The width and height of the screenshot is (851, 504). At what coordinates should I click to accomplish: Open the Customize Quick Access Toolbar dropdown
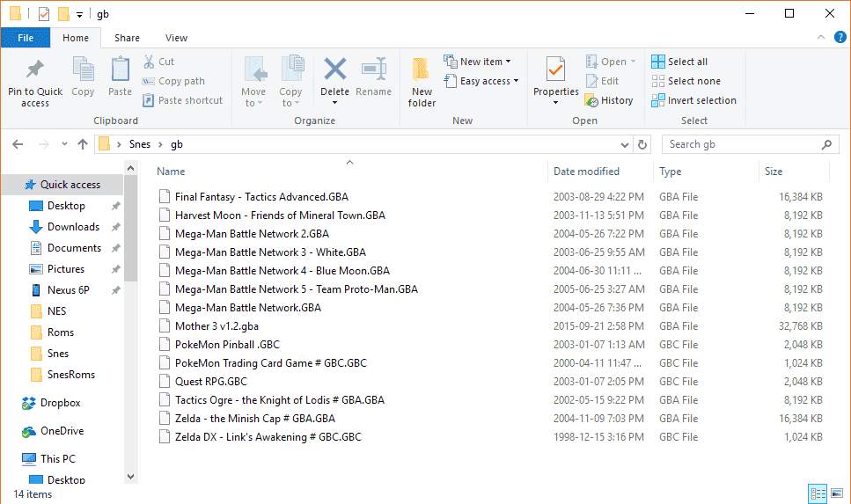pos(80,15)
